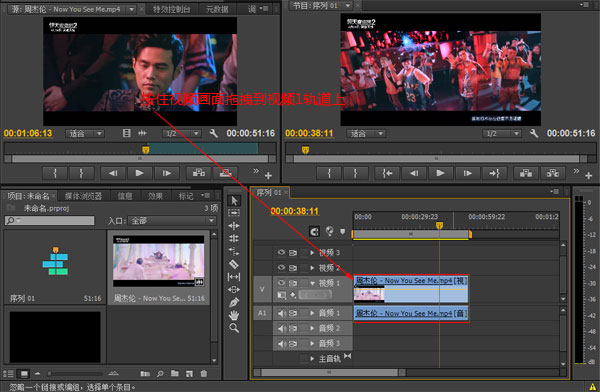Switch to 效果 tab
This screenshot has height=392, width=600.
[155, 196]
